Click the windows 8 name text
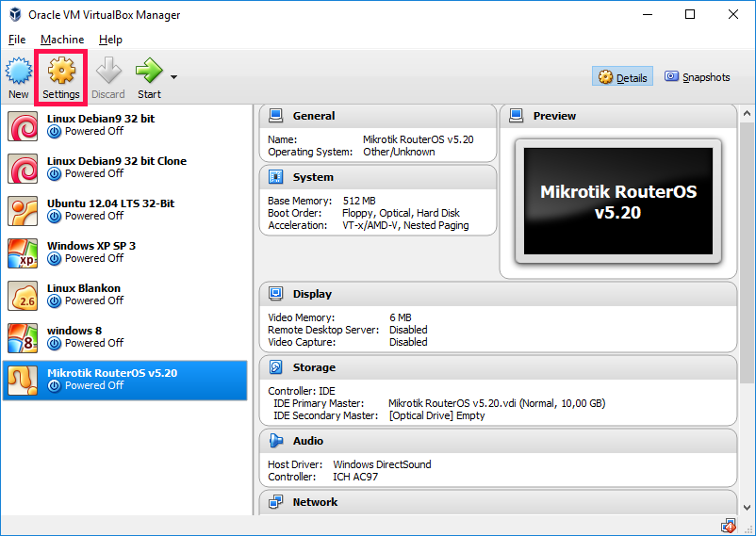Screen dimensions: 756x536 (74, 331)
